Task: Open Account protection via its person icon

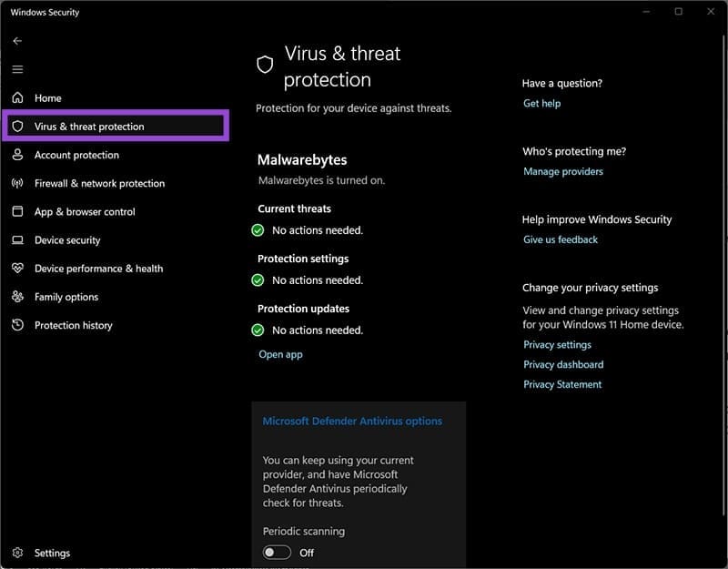Action: [18, 155]
